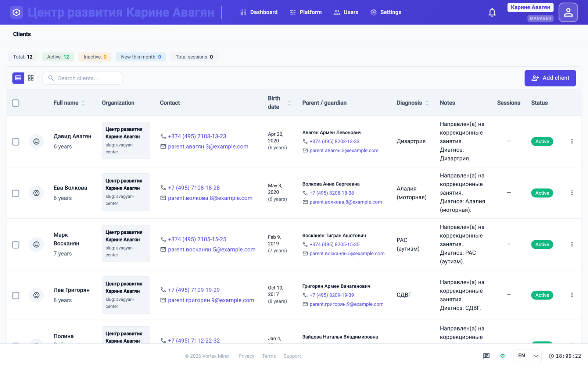Filter by Active: 12 chip
This screenshot has height=368, width=588.
(x=58, y=57)
